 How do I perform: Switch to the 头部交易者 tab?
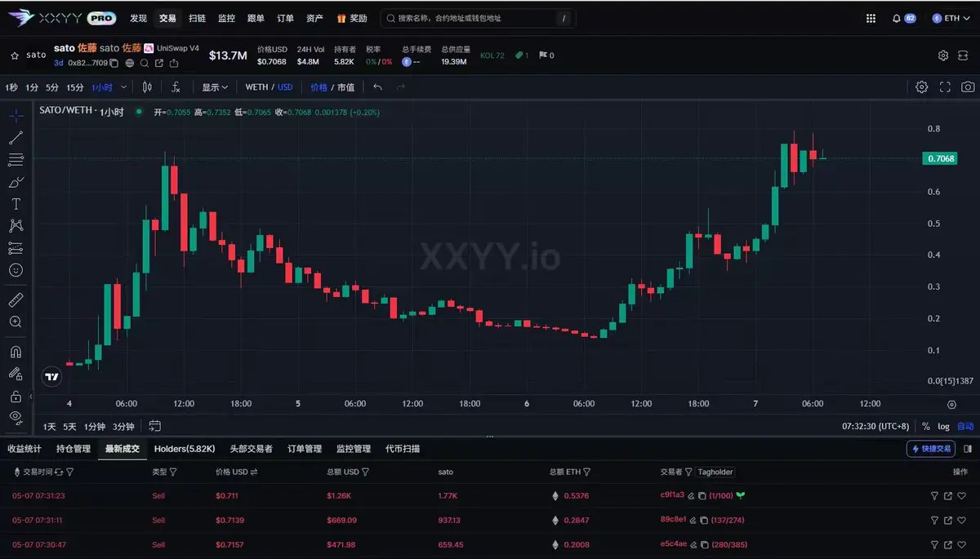pos(252,449)
